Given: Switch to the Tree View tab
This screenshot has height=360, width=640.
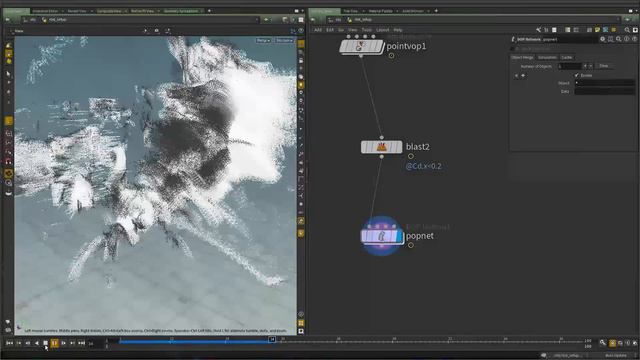Looking at the screenshot, I should click(x=350, y=11).
